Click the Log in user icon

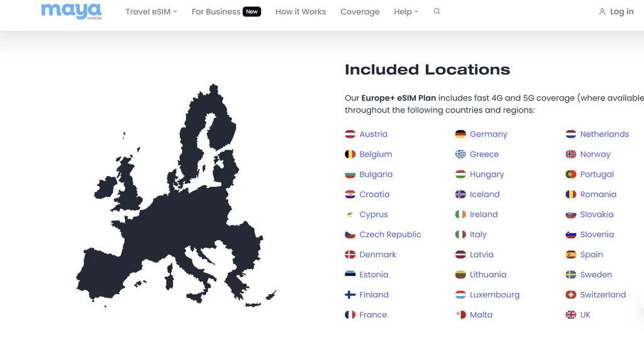602,12
